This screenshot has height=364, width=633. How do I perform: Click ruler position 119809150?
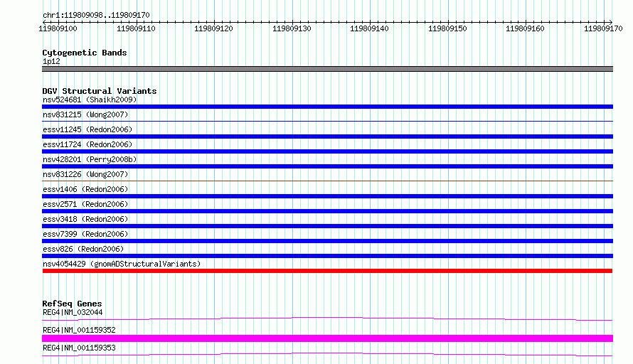447,28
